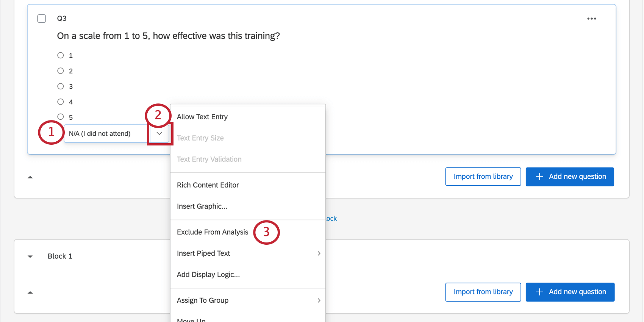Open the Q3 three-dot options menu
Screen dimensions: 644x322
pyautogui.click(x=591, y=19)
